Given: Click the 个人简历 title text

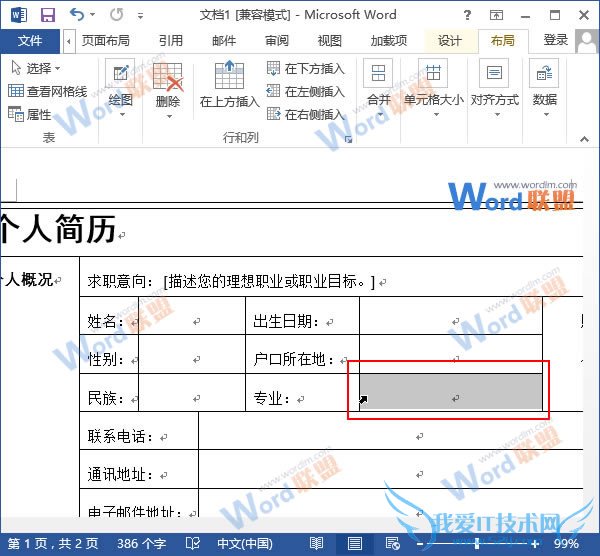Looking at the screenshot, I should pos(58,229).
